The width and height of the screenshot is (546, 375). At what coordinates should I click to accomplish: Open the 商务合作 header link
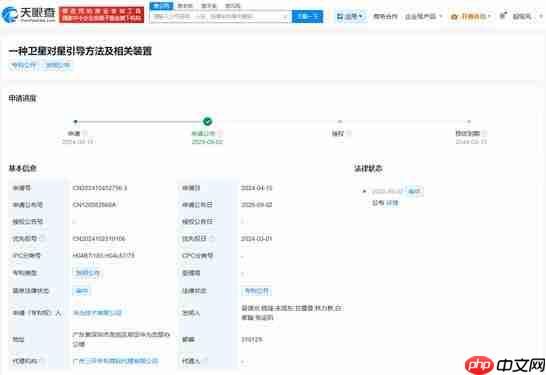(x=385, y=16)
